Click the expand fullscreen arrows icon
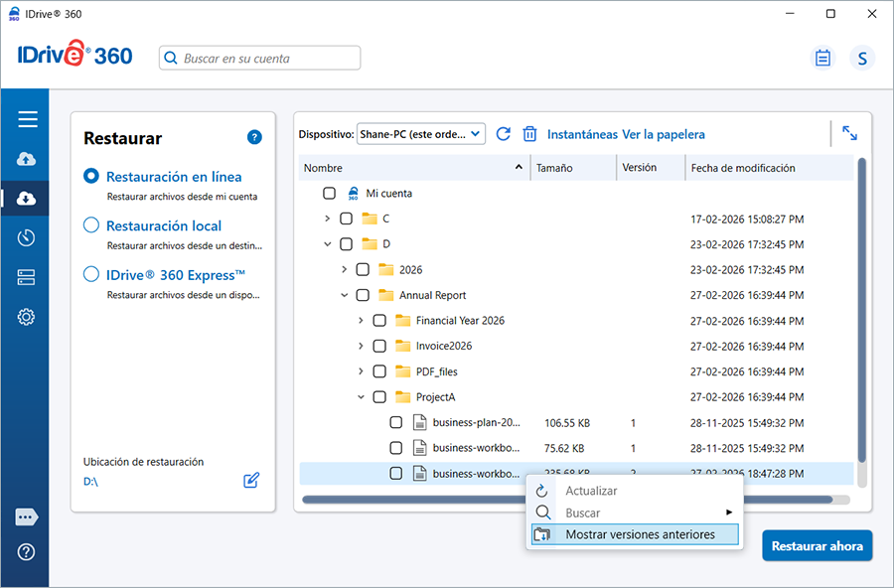Image resolution: width=894 pixels, height=588 pixels. click(x=849, y=133)
